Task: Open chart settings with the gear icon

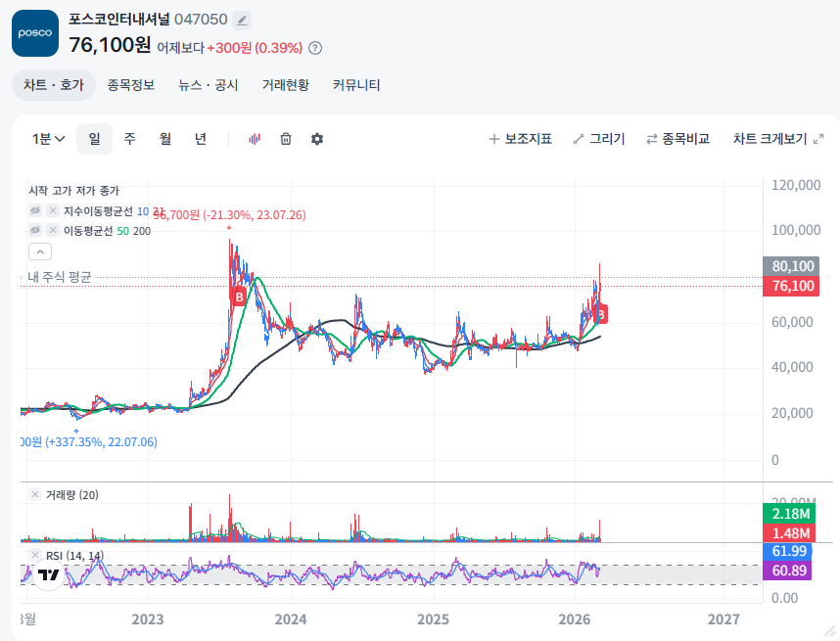Action: [x=317, y=139]
